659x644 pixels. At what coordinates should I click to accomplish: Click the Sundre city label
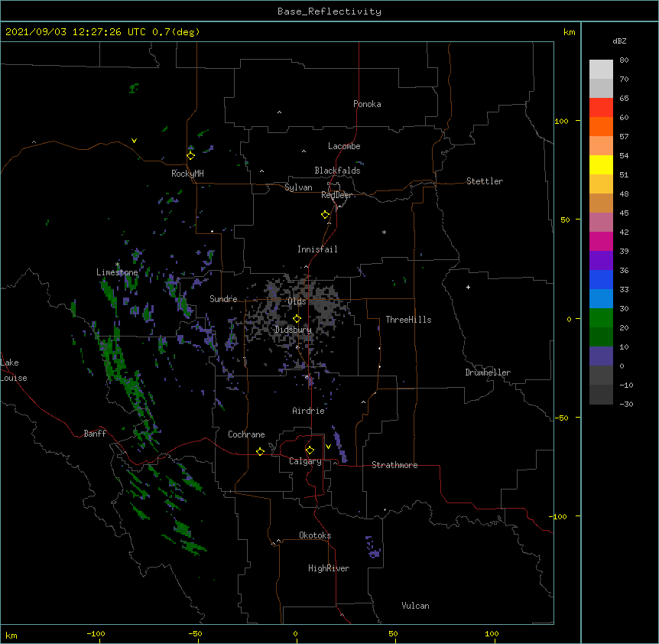[x=223, y=299]
